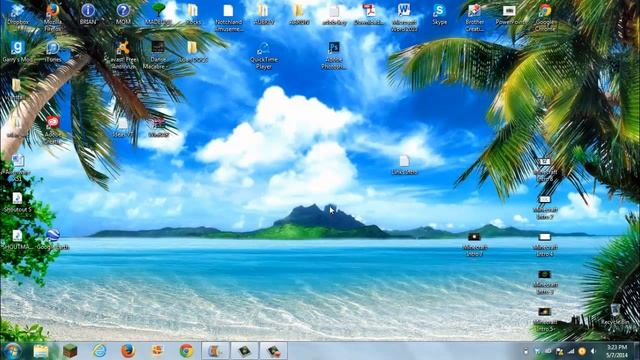Screen dimensions: 640x360
Task: Launch Minecraft from the taskbar
Action: click(70, 351)
